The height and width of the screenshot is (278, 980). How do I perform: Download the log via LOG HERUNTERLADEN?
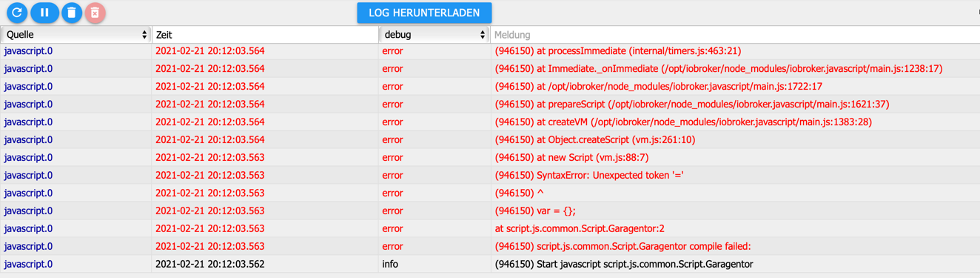tap(424, 13)
